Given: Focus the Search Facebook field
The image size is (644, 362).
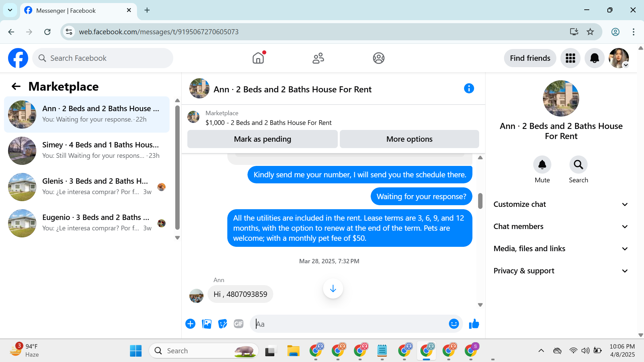Looking at the screenshot, I should [103, 58].
